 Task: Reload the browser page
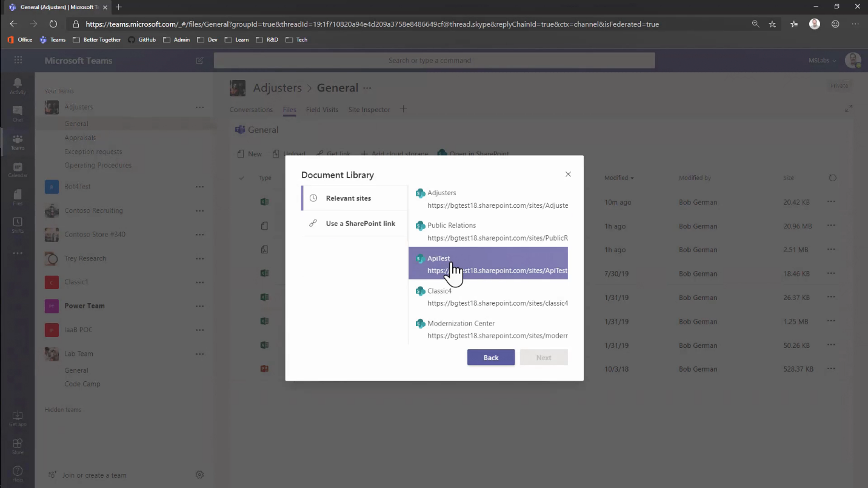(x=53, y=24)
